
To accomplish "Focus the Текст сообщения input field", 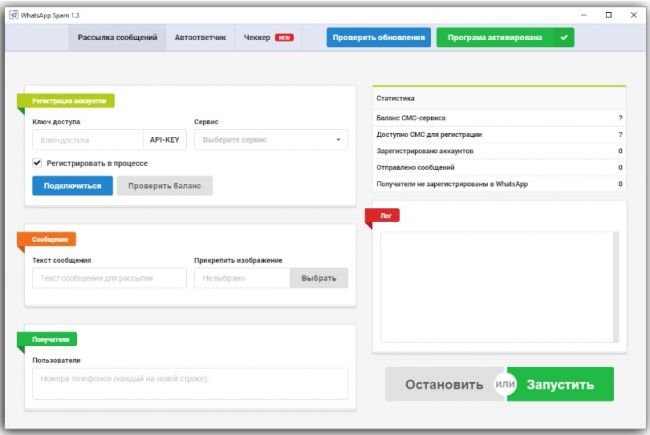I will (109, 278).
